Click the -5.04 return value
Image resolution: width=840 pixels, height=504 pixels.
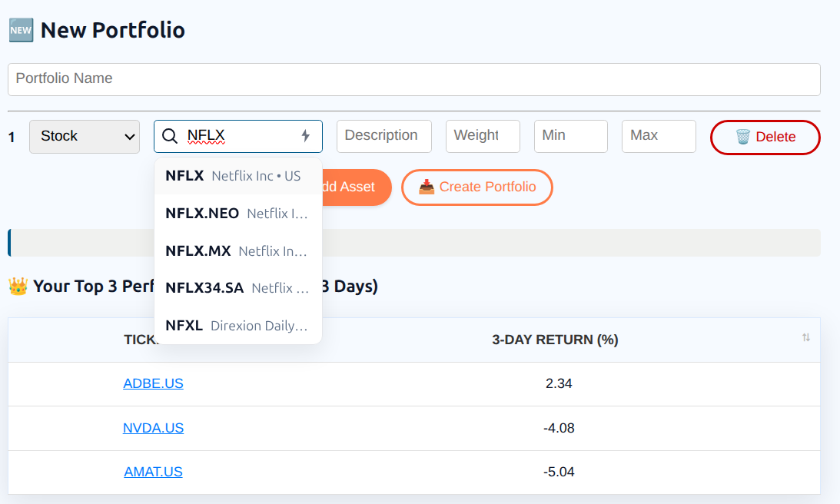559,472
